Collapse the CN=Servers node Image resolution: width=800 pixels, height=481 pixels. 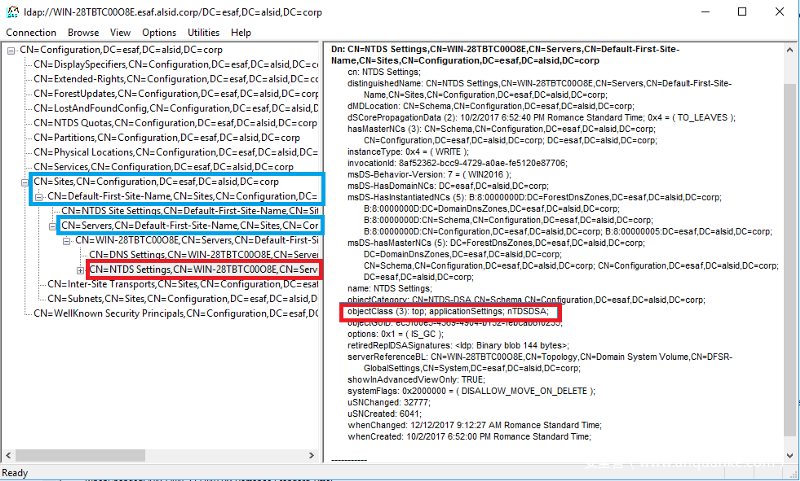tap(52, 226)
